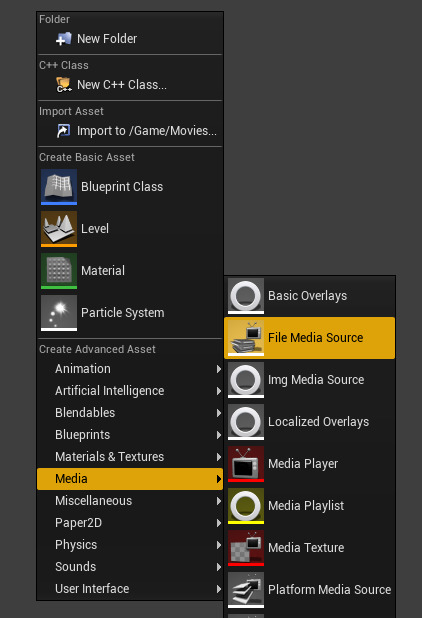The image size is (422, 618).
Task: Create a Blueprint Class asset
Action: pos(130,187)
